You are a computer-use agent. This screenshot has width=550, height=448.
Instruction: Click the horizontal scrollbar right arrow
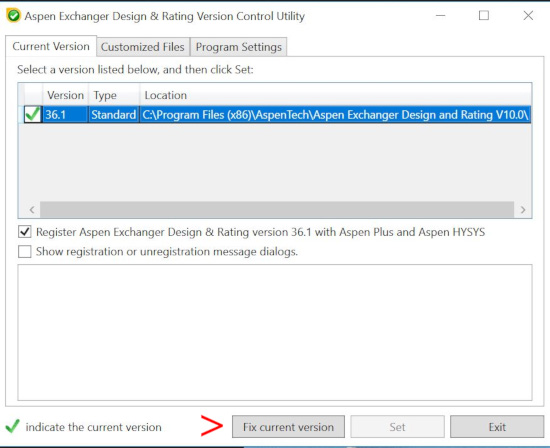523,210
